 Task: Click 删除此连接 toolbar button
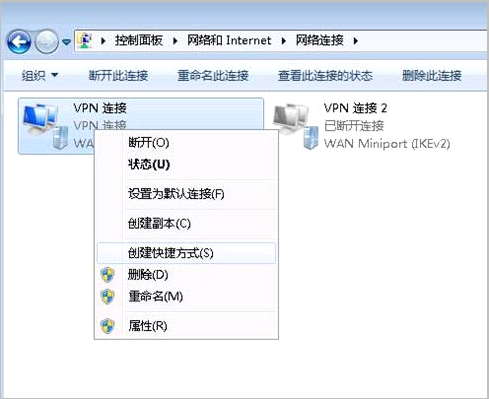coord(432,76)
